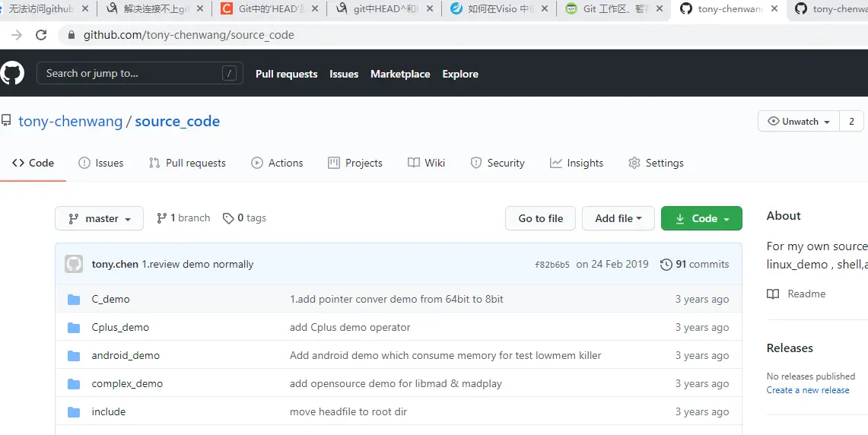Open the master branch dropdown
The image size is (868, 435).
point(99,218)
